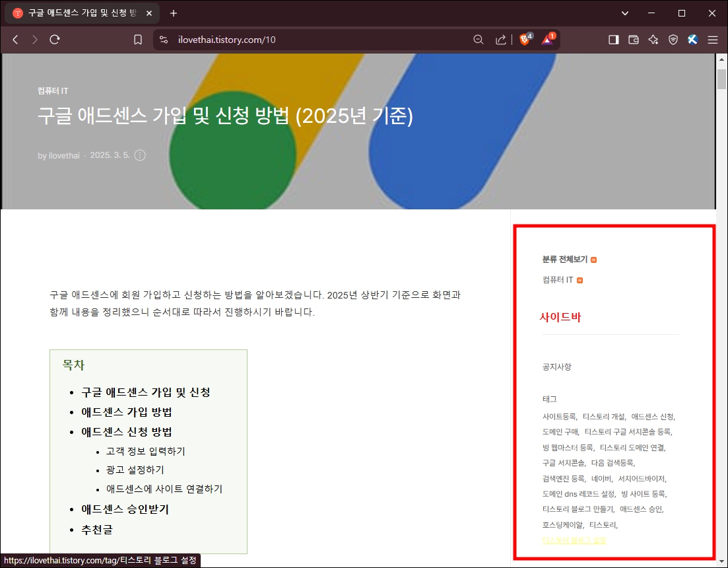The height and width of the screenshot is (568, 728).
Task: Open the 서치어드바이저 tag
Action: point(642,479)
